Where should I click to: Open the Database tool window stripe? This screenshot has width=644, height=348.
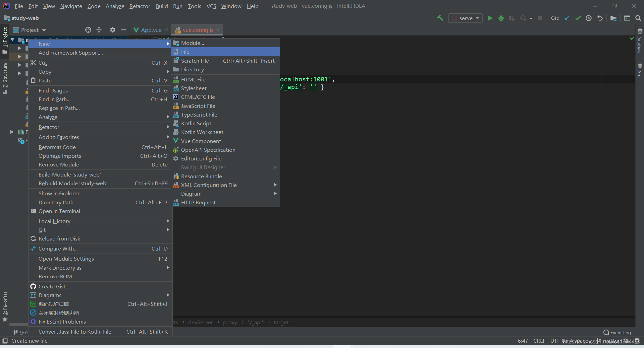click(x=639, y=42)
